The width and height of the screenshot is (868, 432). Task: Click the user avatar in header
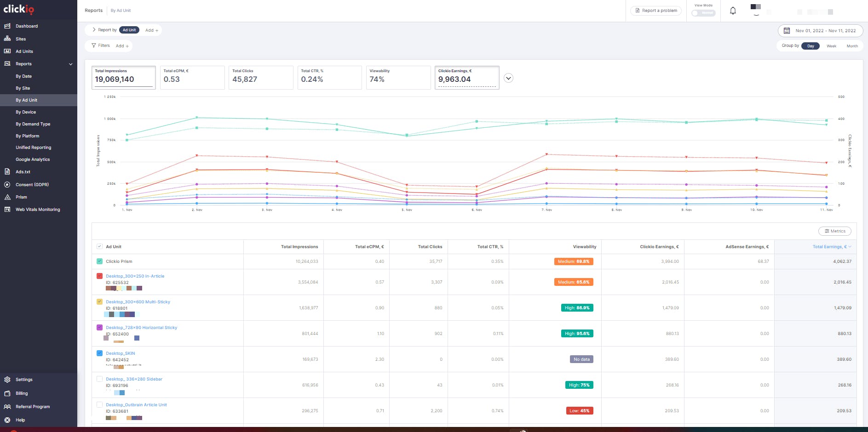(x=756, y=9)
